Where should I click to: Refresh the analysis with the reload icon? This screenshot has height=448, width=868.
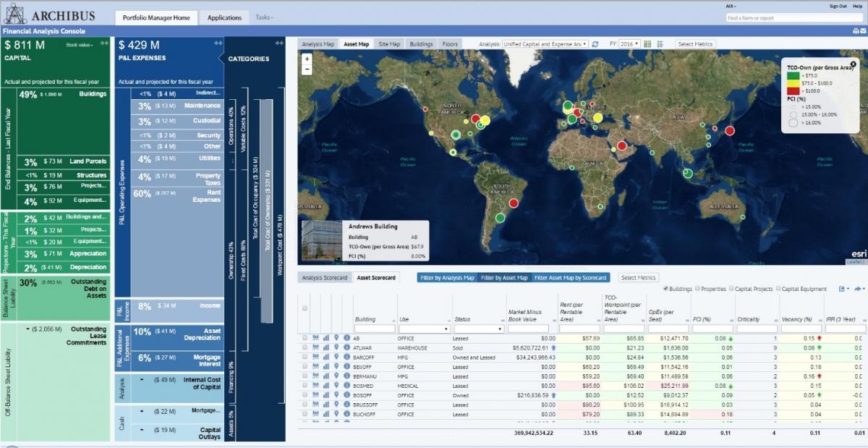595,44
